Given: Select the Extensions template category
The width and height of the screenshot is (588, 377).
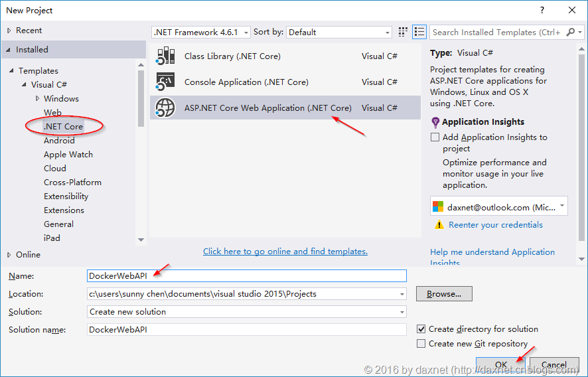Looking at the screenshot, I should [x=64, y=210].
